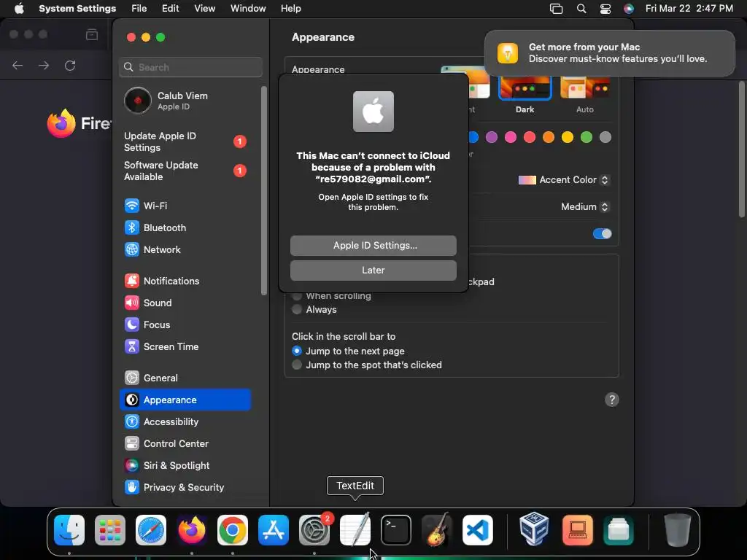
Task: Open Privacy & Security settings
Action: click(x=185, y=488)
